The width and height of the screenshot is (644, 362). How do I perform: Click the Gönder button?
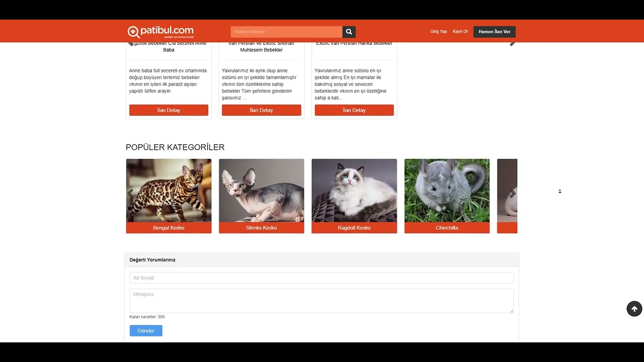tap(146, 331)
